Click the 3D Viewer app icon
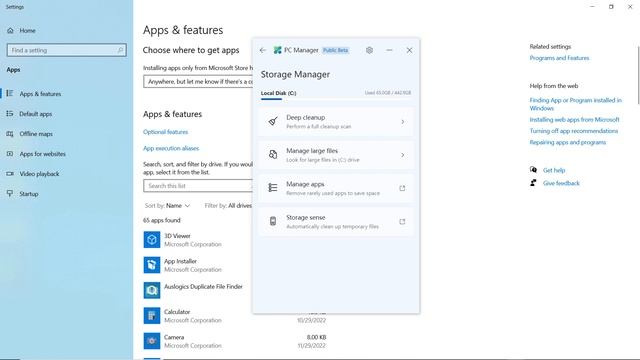 click(152, 240)
